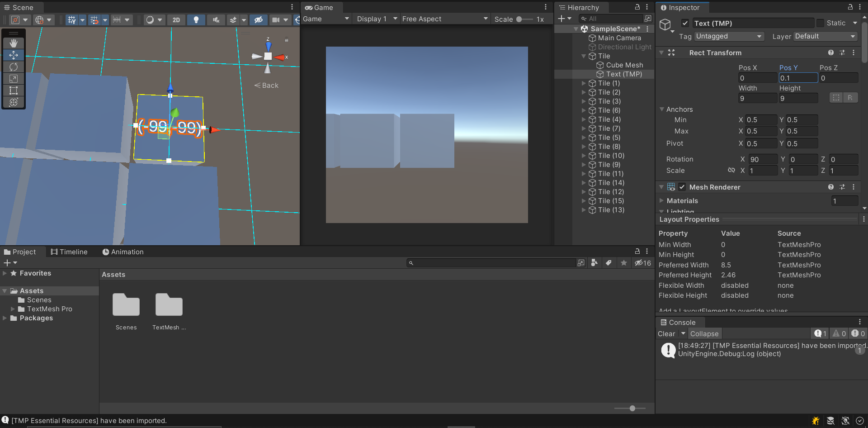Screen dimensions: 868x428
Task: Open Mesh Renderer preset settings icon
Action: click(x=842, y=187)
